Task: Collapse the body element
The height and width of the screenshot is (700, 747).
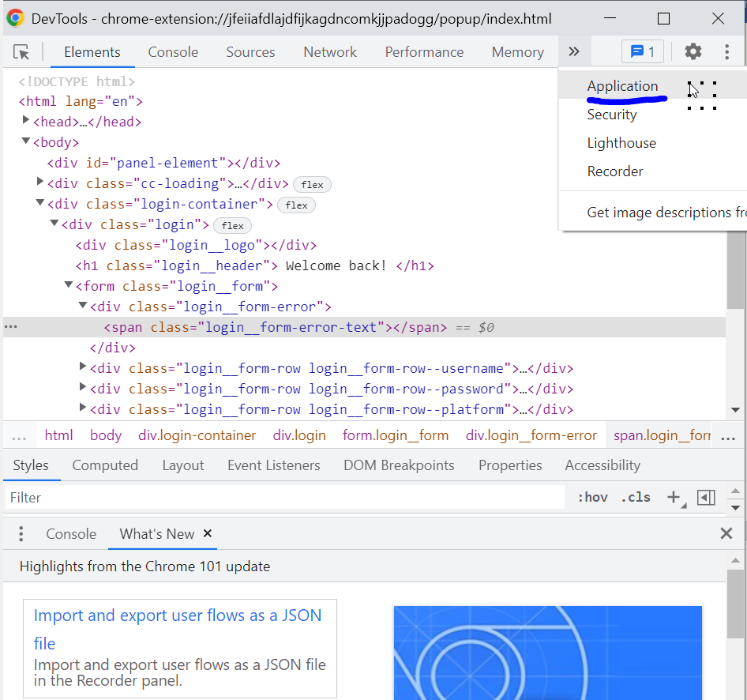Action: (x=26, y=141)
